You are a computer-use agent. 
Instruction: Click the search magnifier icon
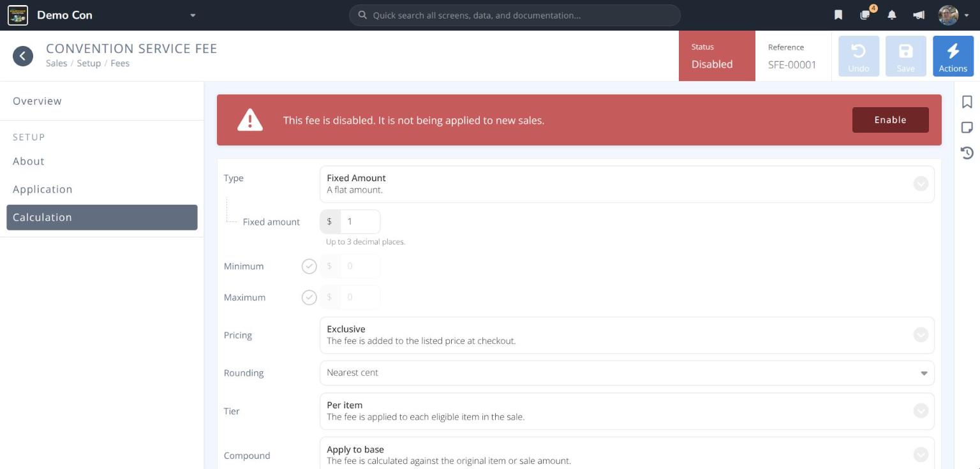(x=362, y=15)
